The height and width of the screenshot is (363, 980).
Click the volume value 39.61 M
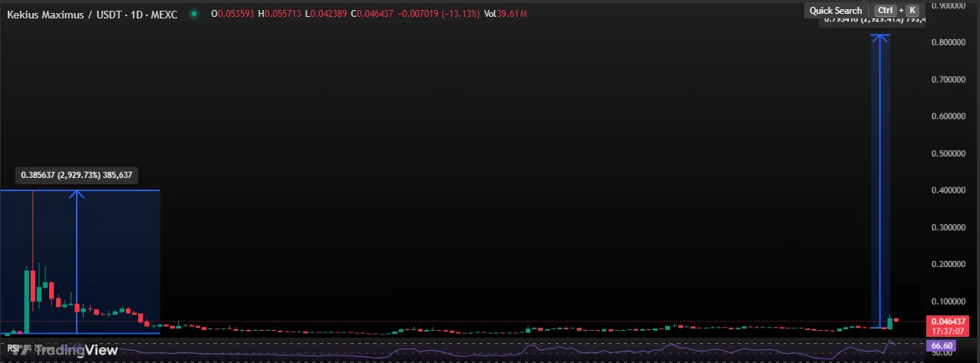point(512,13)
